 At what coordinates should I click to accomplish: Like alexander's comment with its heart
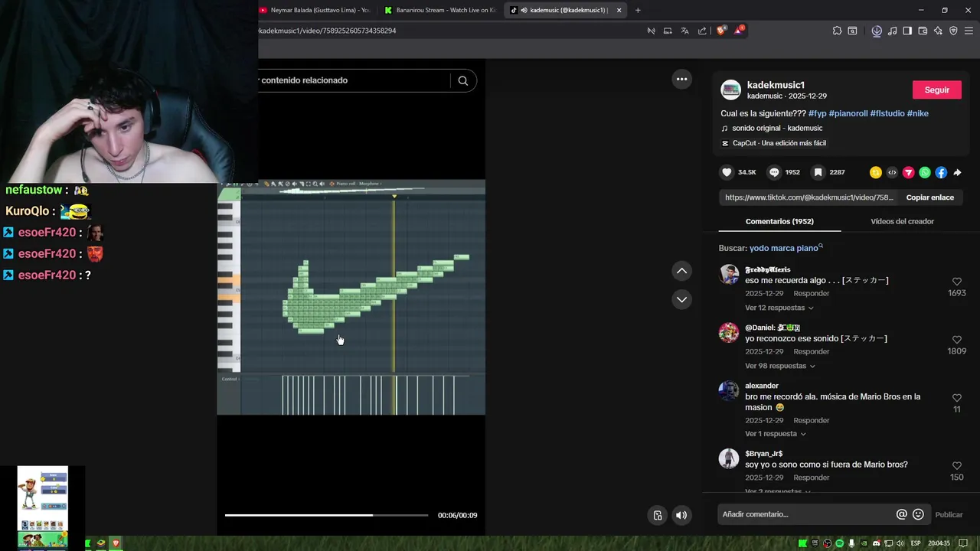[956, 398]
